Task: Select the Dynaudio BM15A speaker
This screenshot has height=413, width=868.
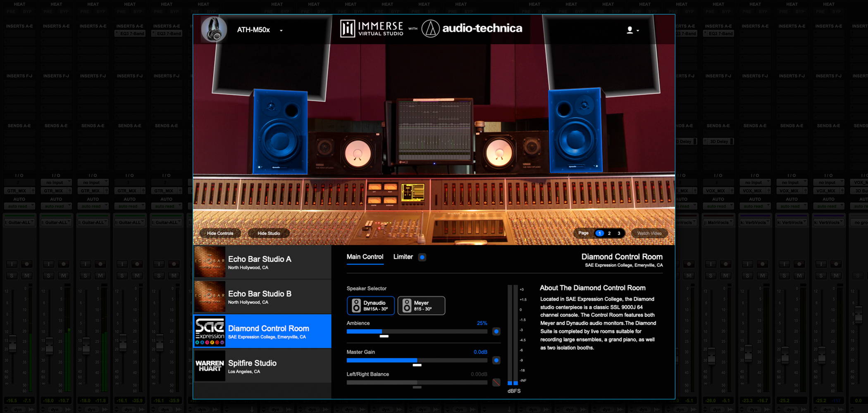Action: (371, 306)
